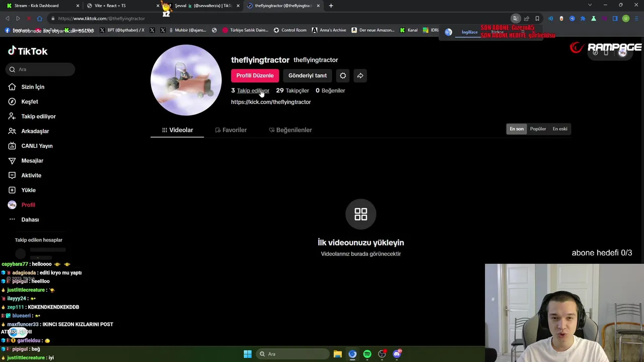Click the browser home icon
644x362 pixels.
pyautogui.click(x=40, y=19)
